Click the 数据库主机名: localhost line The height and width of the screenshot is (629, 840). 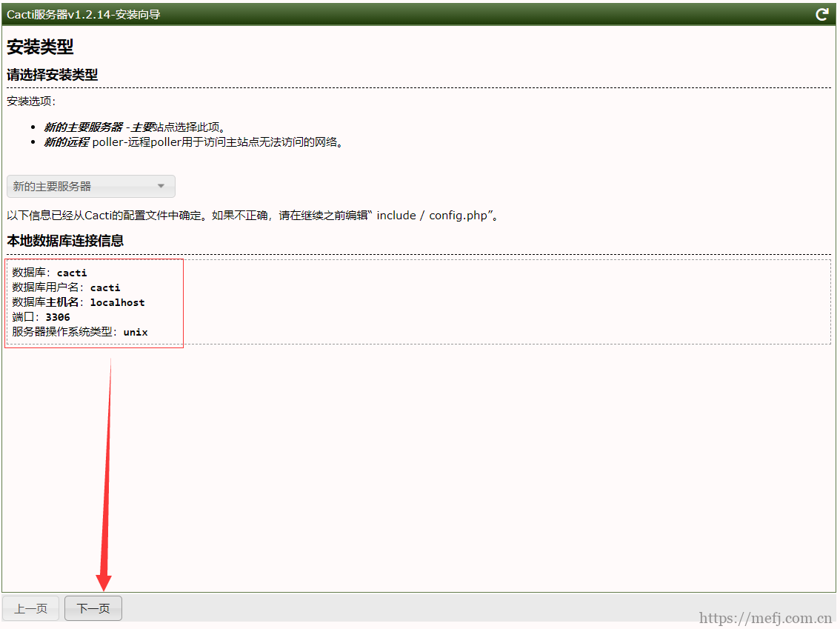tap(79, 302)
